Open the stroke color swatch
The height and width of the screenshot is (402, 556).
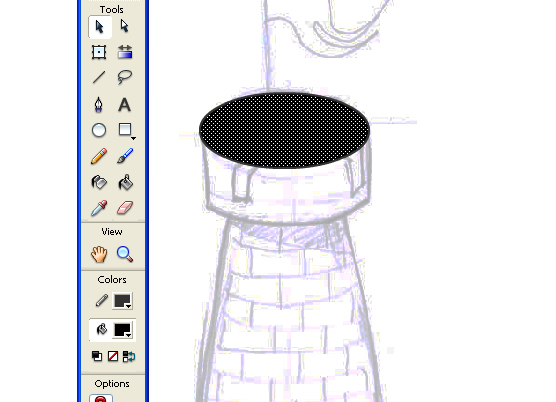[122, 301]
